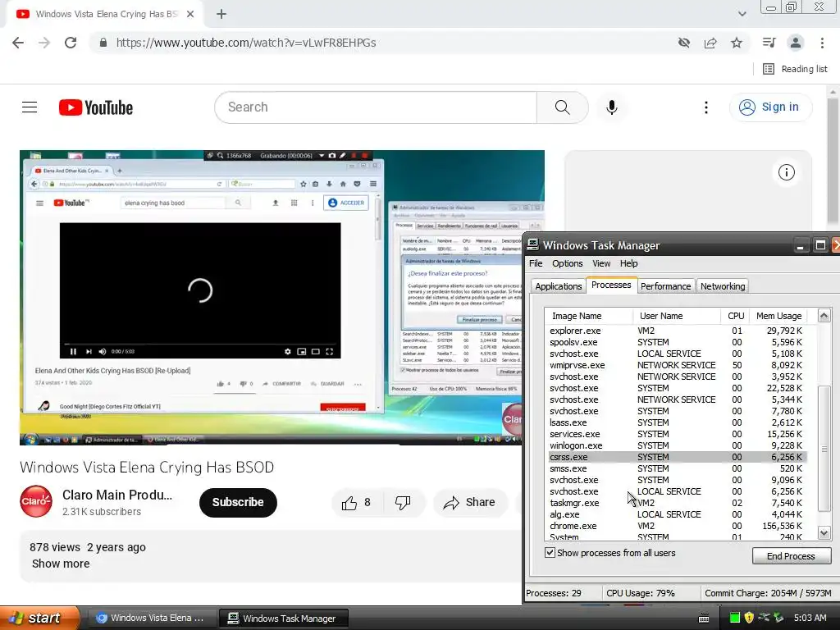Click the video player thumbnail

click(271, 298)
